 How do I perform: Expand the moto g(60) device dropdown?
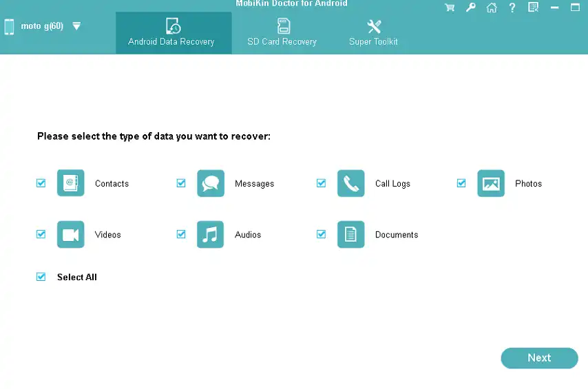76,26
